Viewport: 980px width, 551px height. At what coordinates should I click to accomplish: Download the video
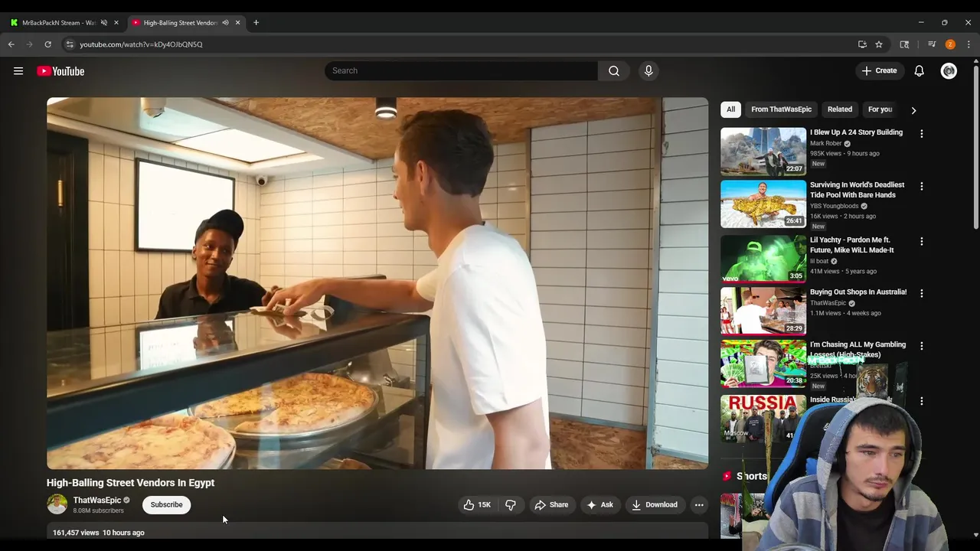coord(655,505)
